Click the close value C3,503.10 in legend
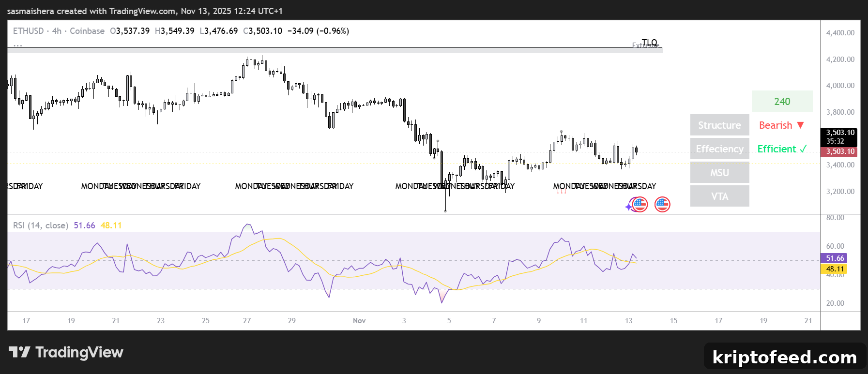Screen dimensions: 868x374 tap(263, 31)
